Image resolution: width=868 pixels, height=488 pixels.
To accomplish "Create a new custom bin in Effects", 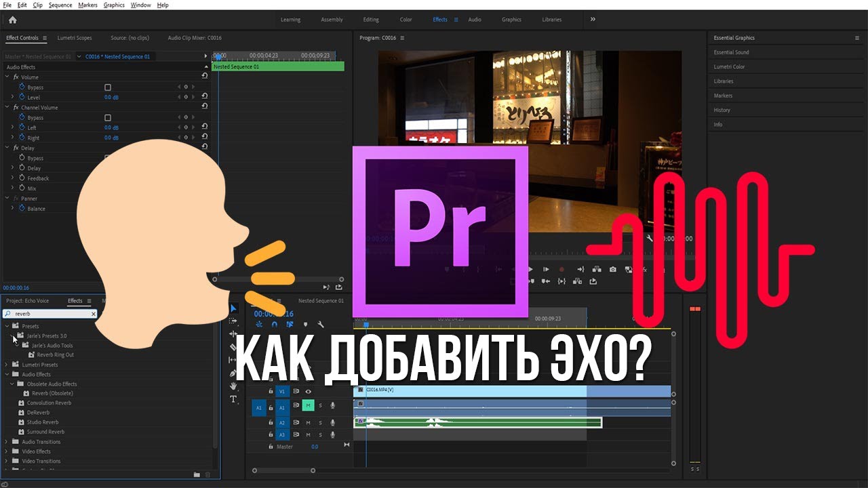I will coord(197,474).
